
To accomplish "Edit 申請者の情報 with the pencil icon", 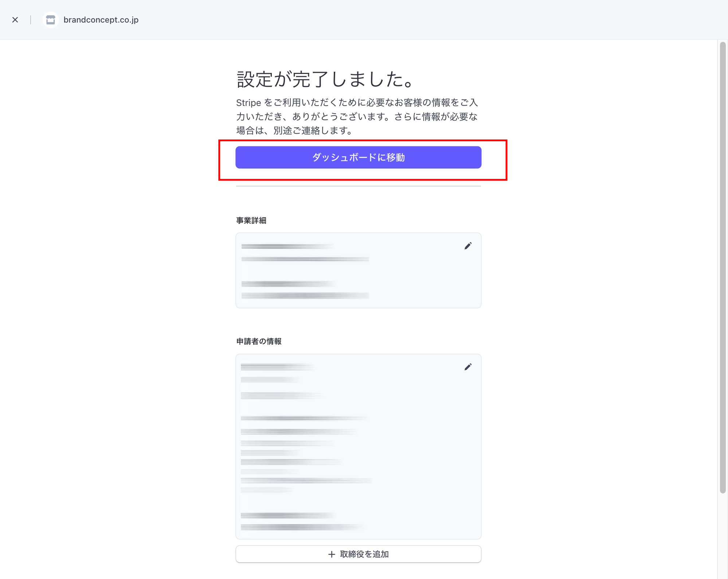I will click(468, 367).
